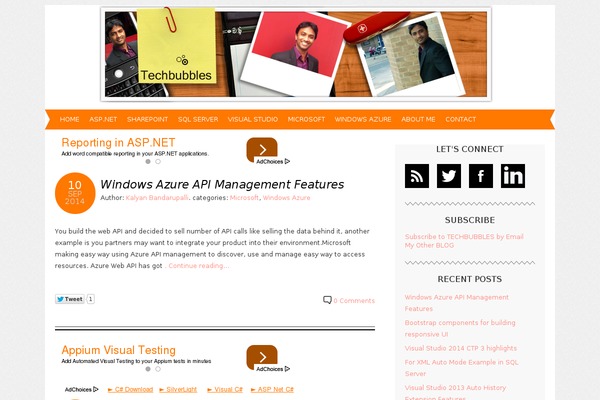Click the SilverLight ad link
This screenshot has width=600, height=400.
click(178, 389)
